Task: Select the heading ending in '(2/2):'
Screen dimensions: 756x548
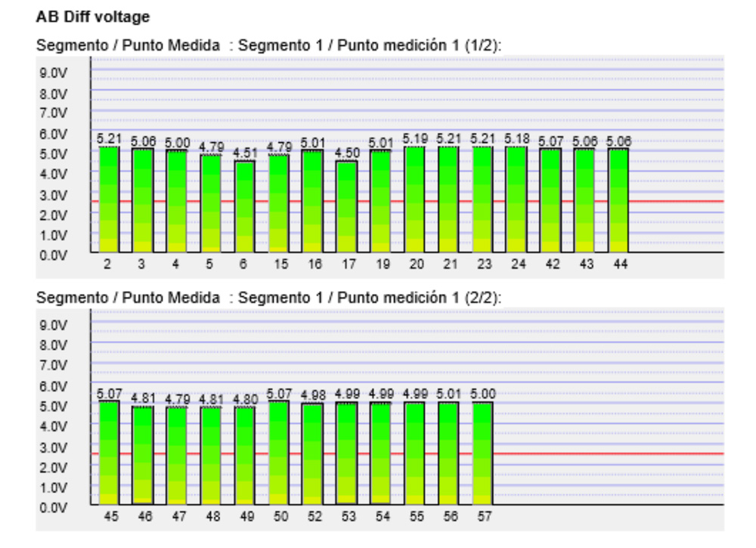Action: click(x=268, y=298)
